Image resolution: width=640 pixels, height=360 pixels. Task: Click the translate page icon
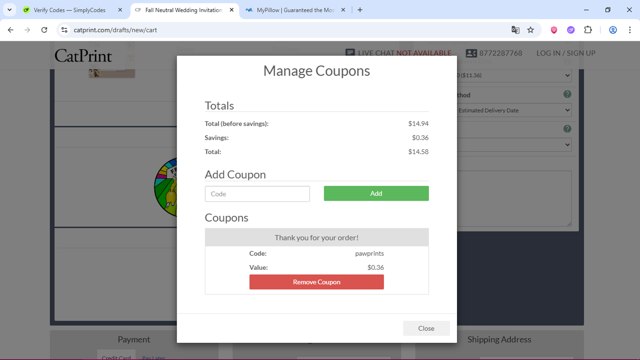(x=515, y=30)
